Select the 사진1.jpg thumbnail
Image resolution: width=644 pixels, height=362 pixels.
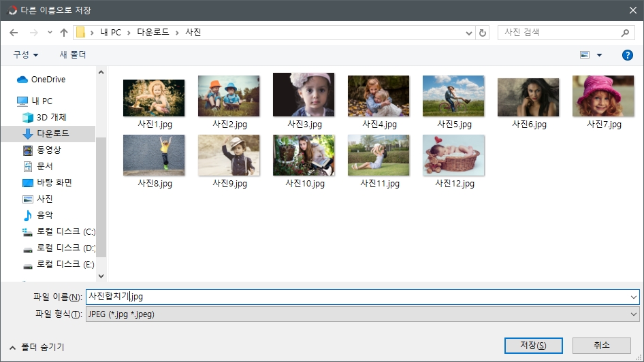point(154,98)
